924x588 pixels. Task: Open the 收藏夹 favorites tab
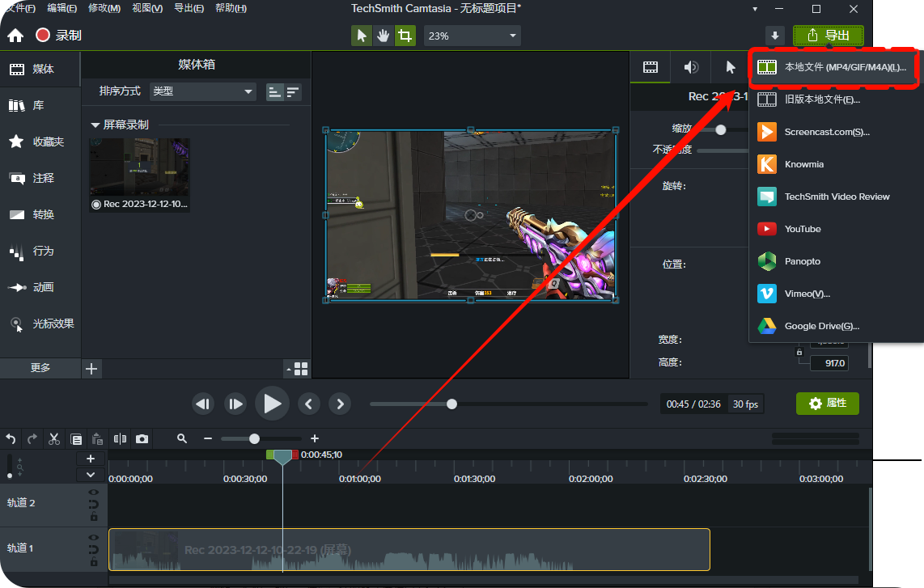pyautogui.click(x=40, y=142)
